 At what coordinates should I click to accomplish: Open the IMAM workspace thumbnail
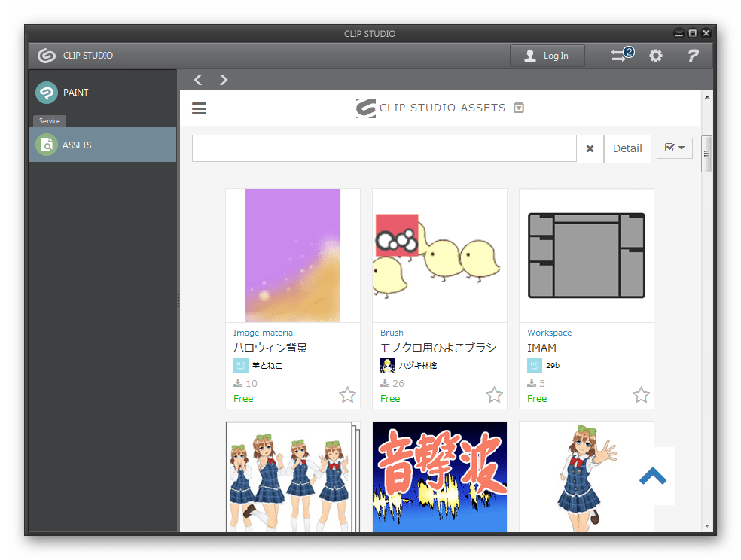click(587, 255)
